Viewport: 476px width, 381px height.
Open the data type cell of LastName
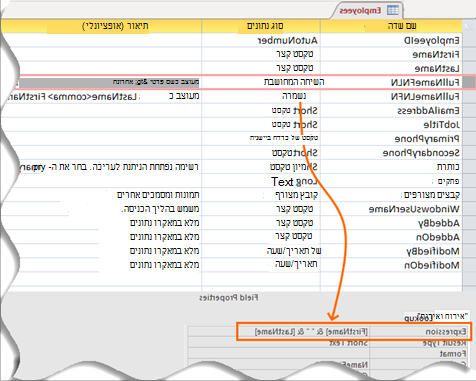pos(261,68)
